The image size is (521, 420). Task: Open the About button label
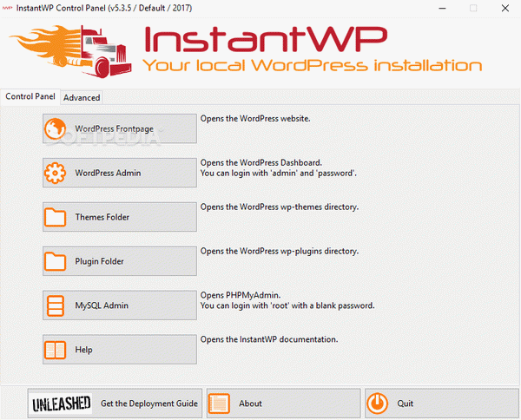251,404
